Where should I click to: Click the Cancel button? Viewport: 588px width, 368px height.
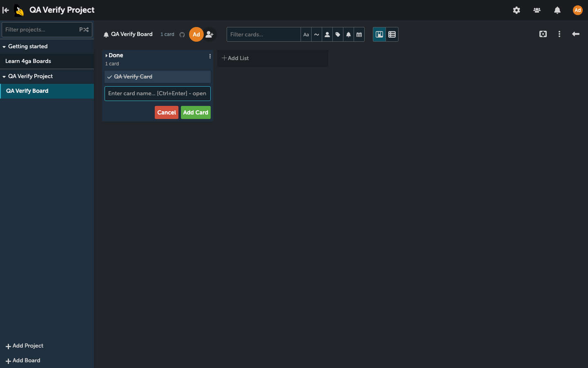pyautogui.click(x=167, y=112)
